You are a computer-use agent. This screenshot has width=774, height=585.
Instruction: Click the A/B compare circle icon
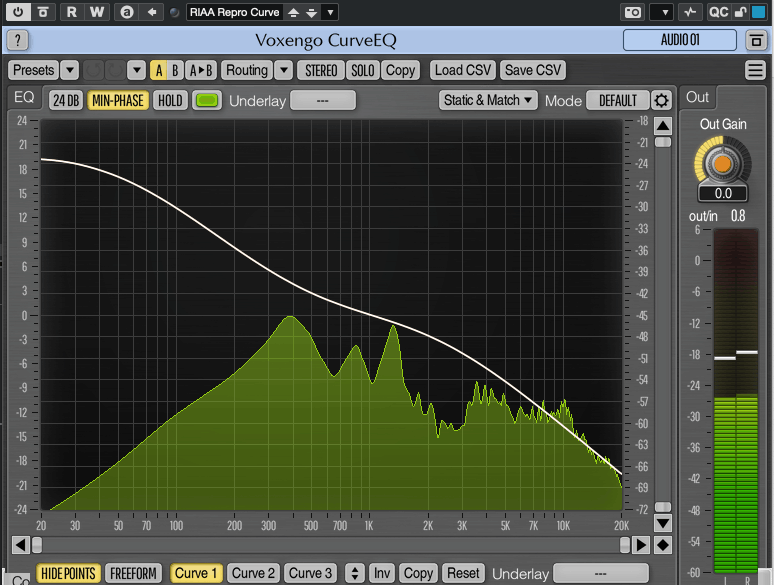tap(127, 12)
